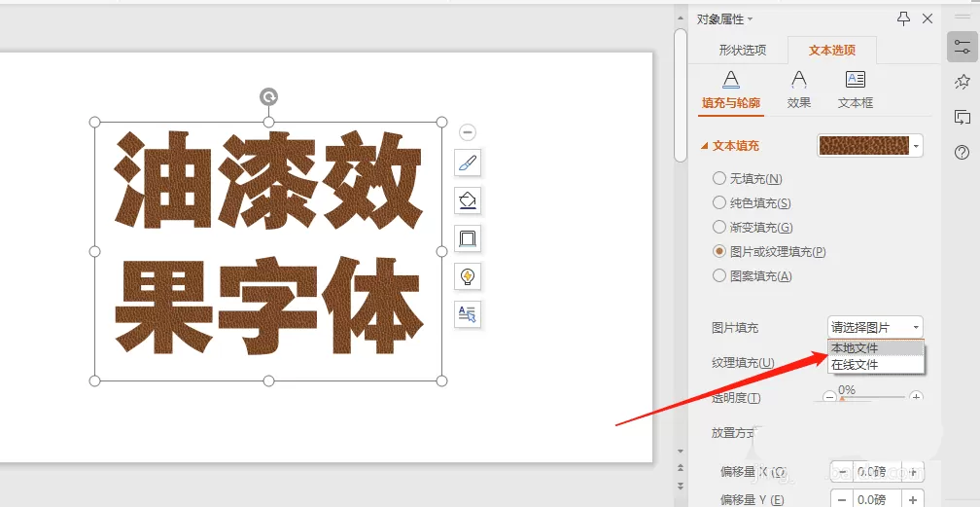Choose 本地文件 from the picture list

point(876,348)
